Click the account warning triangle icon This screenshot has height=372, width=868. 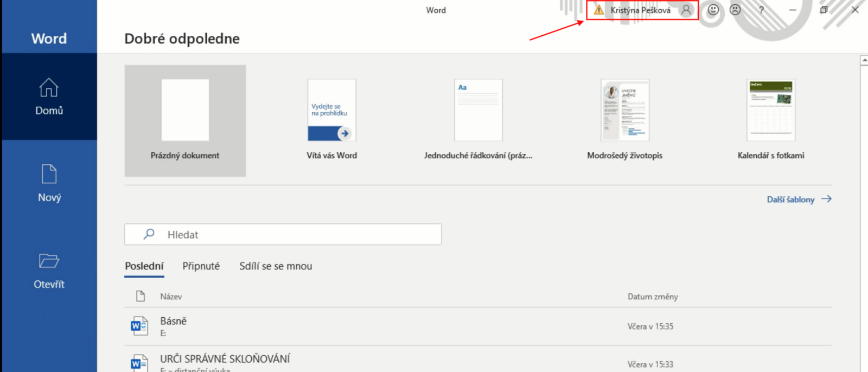coord(598,10)
